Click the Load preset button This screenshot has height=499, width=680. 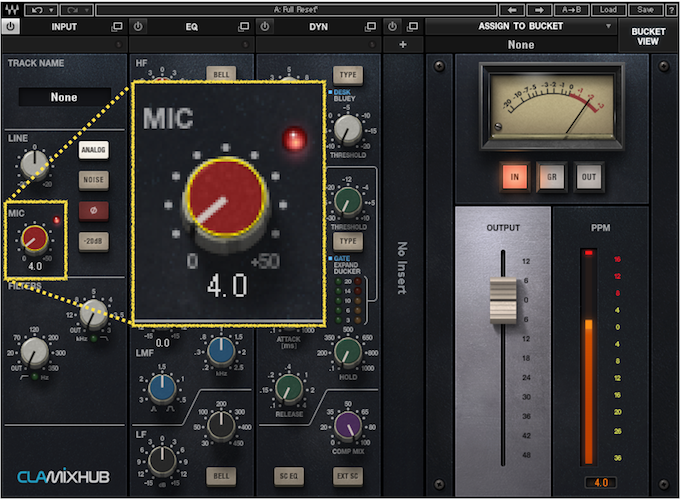point(608,10)
